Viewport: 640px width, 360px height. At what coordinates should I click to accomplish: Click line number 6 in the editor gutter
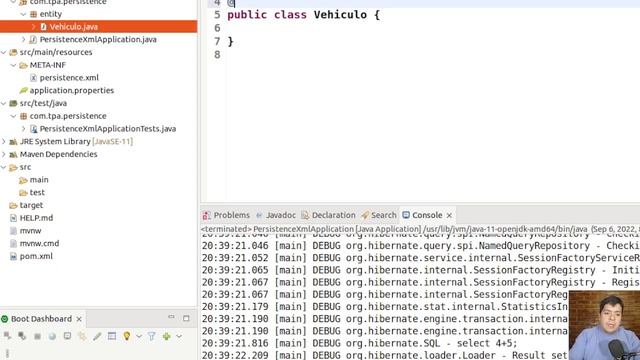point(217,28)
